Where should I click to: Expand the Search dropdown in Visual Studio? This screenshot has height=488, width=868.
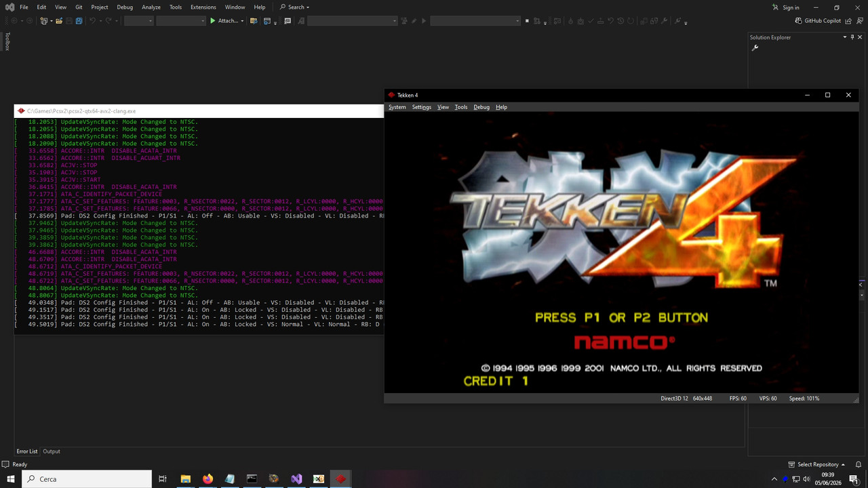(308, 7)
